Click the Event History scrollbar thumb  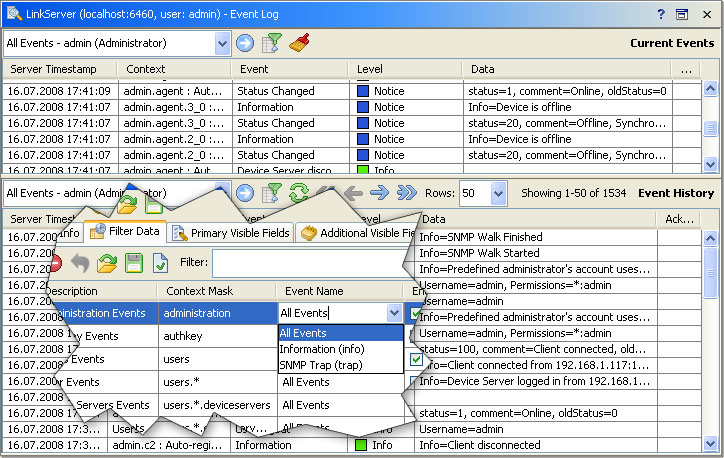[710, 273]
